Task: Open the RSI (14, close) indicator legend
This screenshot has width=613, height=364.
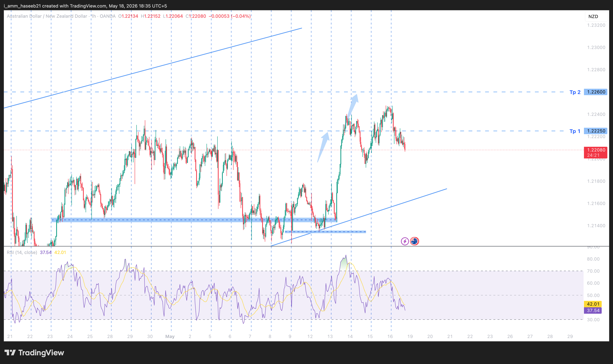Action: tap(22, 252)
